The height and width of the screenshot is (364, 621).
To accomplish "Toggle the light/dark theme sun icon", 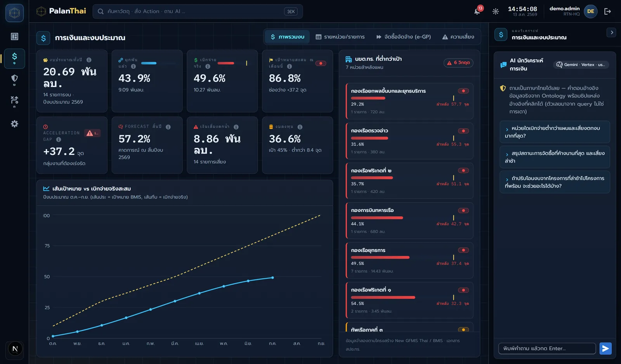I will (x=496, y=11).
